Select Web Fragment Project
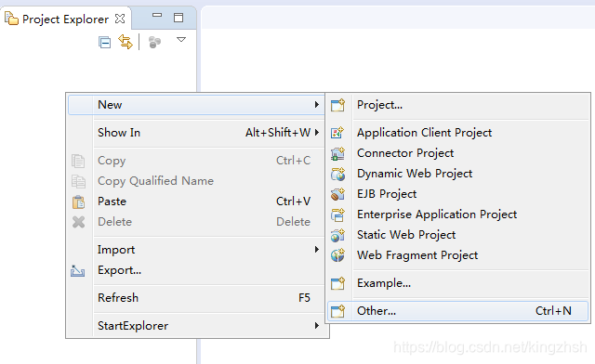 click(458, 255)
